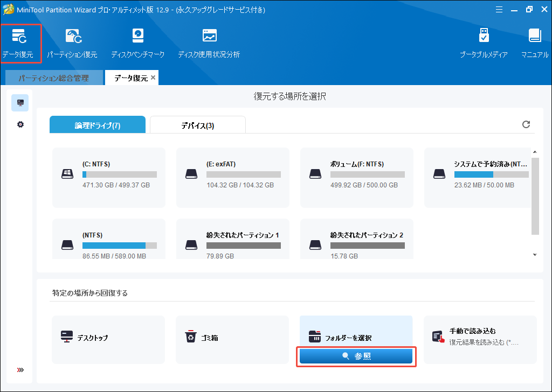Recover from デスクトップ location

coord(108,340)
